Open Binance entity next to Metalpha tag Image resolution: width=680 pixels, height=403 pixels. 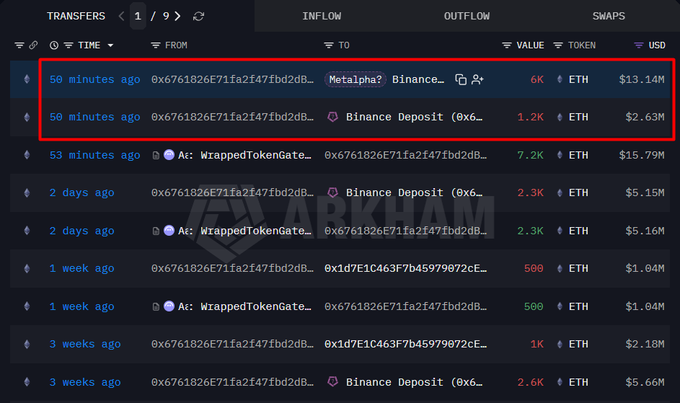pyautogui.click(x=418, y=79)
